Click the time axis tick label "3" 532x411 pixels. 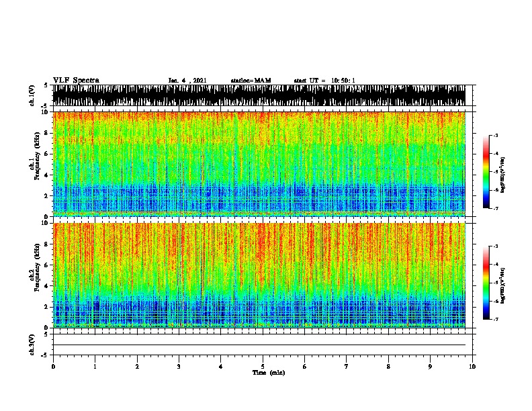click(x=179, y=367)
